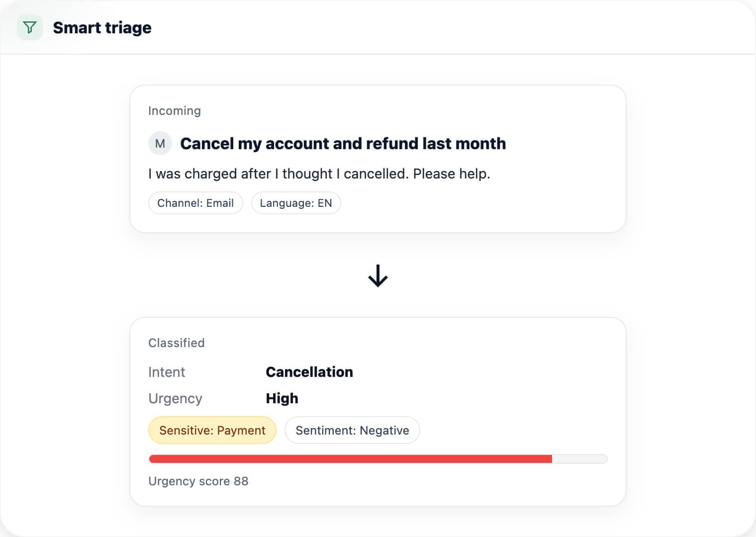The width and height of the screenshot is (756, 537).
Task: Click the filter funnel icon beside Smart triage
Action: pyautogui.click(x=30, y=27)
